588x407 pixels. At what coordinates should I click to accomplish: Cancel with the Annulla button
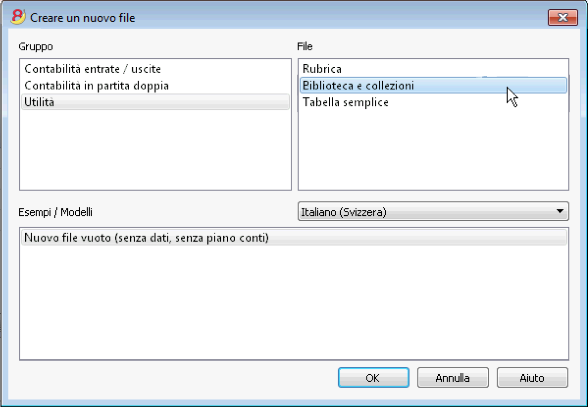pos(453,378)
